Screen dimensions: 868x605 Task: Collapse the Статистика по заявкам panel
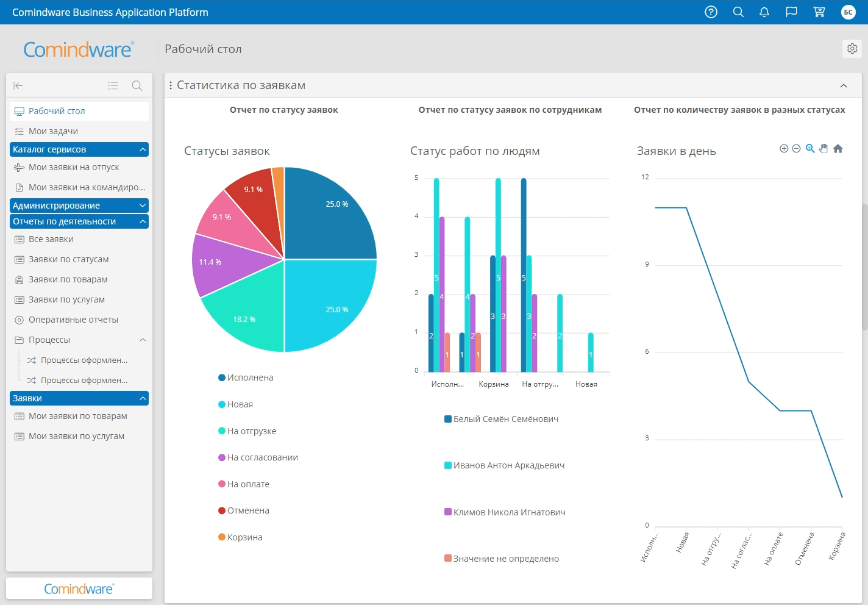point(844,86)
